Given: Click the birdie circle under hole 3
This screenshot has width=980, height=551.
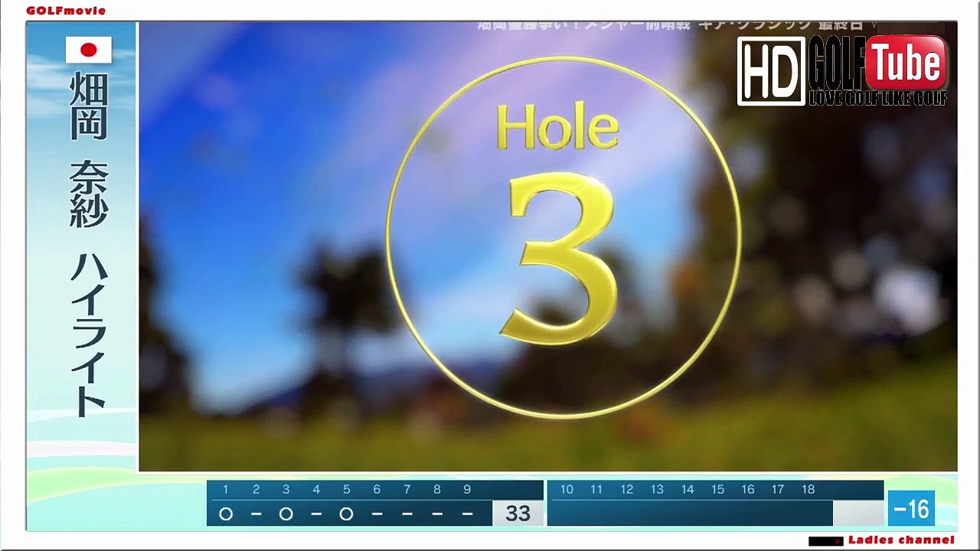Looking at the screenshot, I should (x=286, y=514).
